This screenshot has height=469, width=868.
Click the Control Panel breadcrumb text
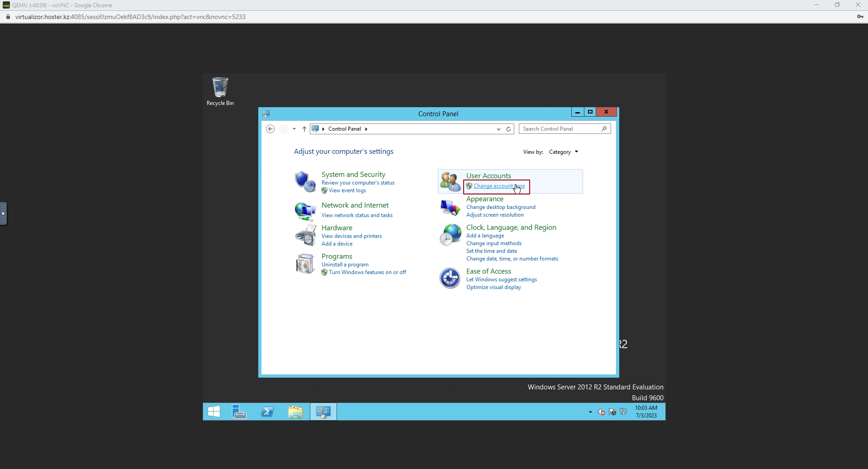345,129
